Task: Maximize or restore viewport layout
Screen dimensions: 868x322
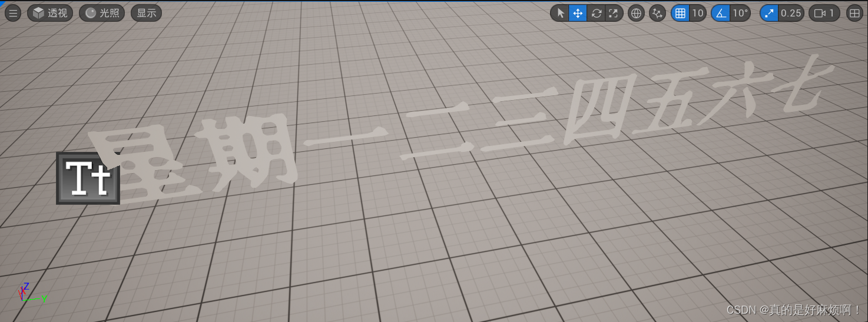Action: (854, 13)
